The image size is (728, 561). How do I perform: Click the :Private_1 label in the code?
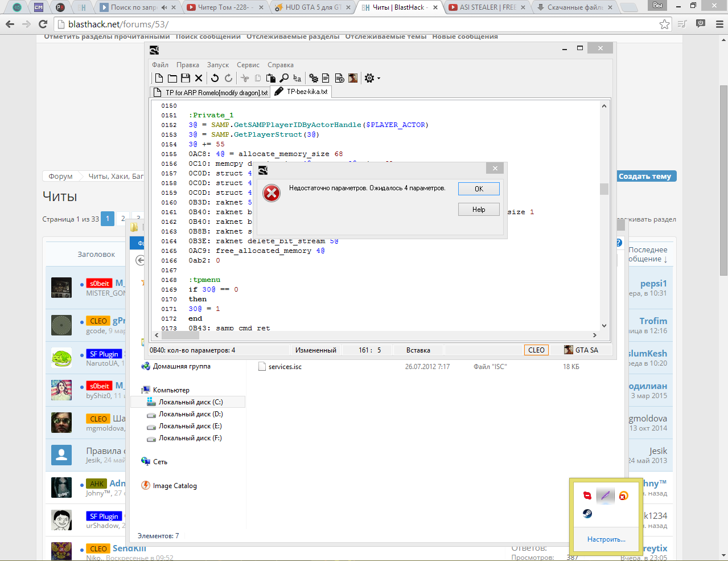pyautogui.click(x=211, y=115)
